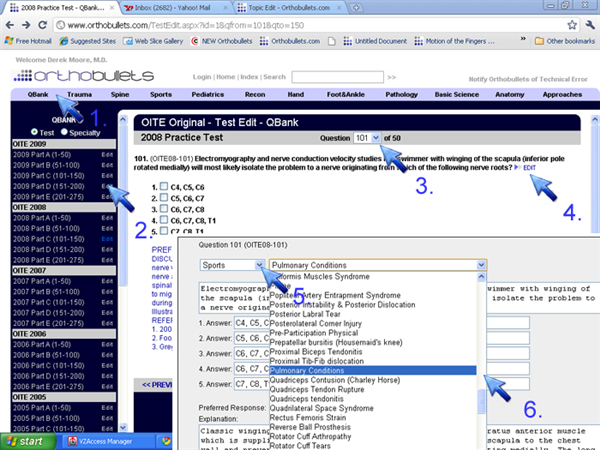Open the Suggested Sites bookmark
Screen dimensions: 600x450
(88, 41)
